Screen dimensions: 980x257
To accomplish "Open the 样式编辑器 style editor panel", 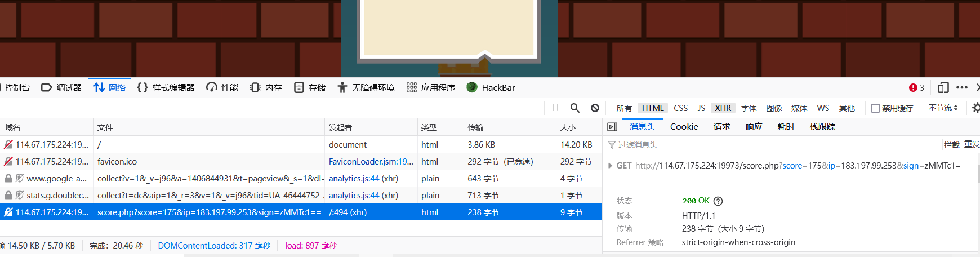I will coord(166,88).
